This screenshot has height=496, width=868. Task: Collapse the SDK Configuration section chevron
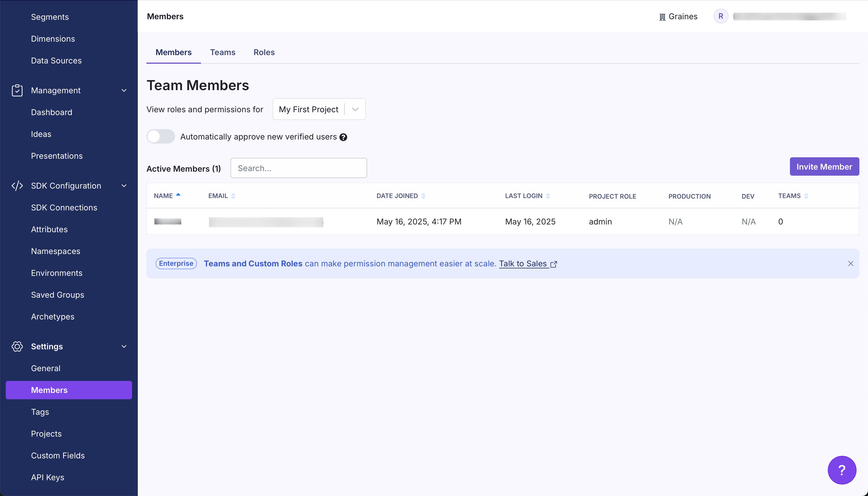click(124, 186)
